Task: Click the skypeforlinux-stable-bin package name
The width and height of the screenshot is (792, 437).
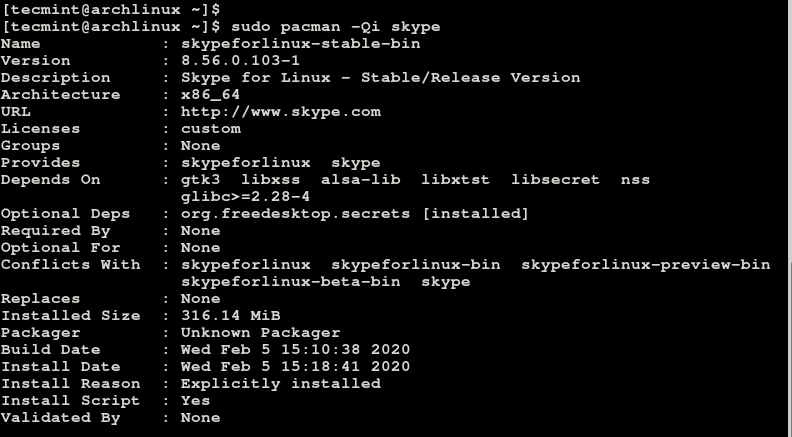Action: click(300, 43)
